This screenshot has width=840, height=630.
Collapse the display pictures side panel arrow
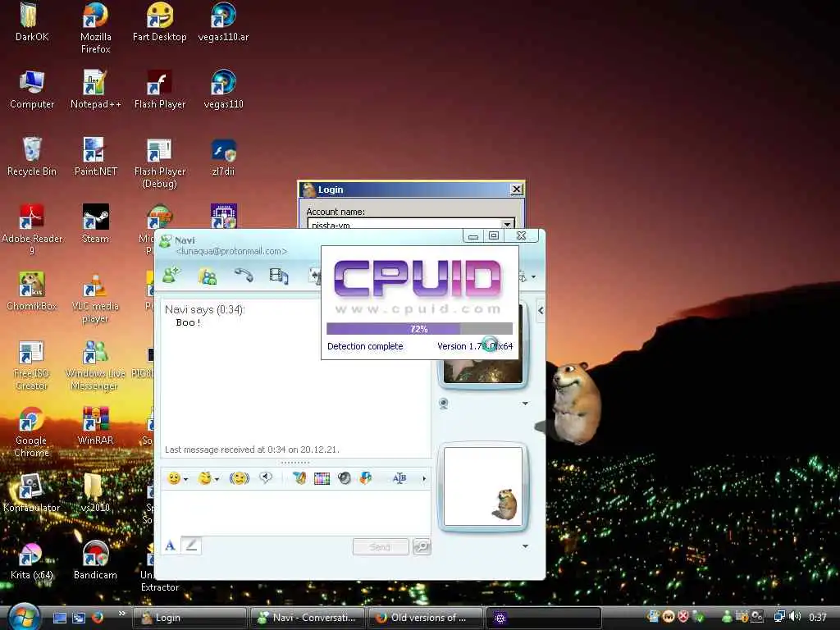(541, 311)
